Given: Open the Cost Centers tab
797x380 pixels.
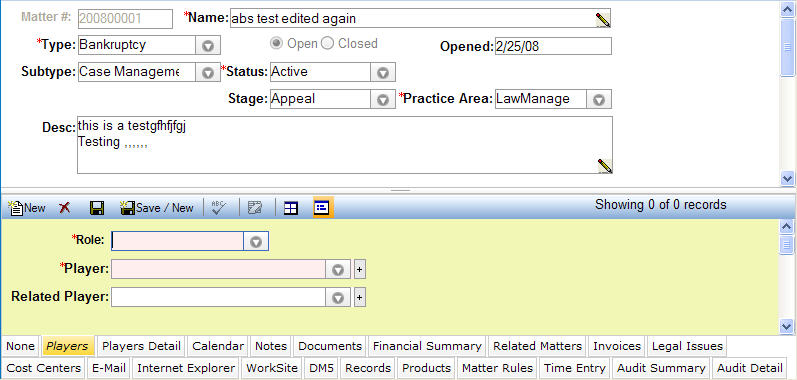Looking at the screenshot, I should point(44,368).
